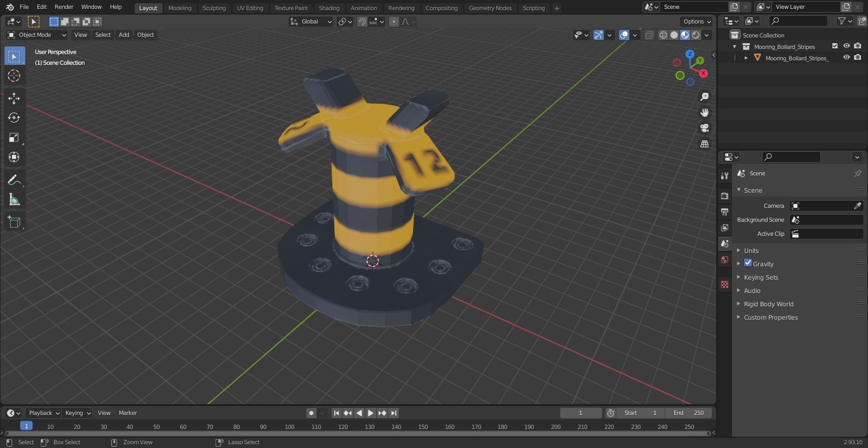Toggle viewport gizmos button
Screen dimensions: 868x448
(x=599, y=35)
